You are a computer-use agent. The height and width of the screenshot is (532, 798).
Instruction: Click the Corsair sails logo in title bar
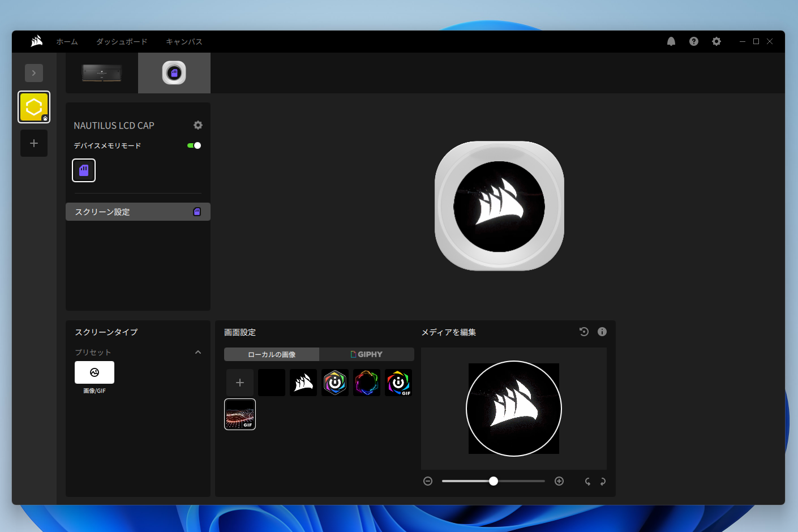[x=37, y=41]
